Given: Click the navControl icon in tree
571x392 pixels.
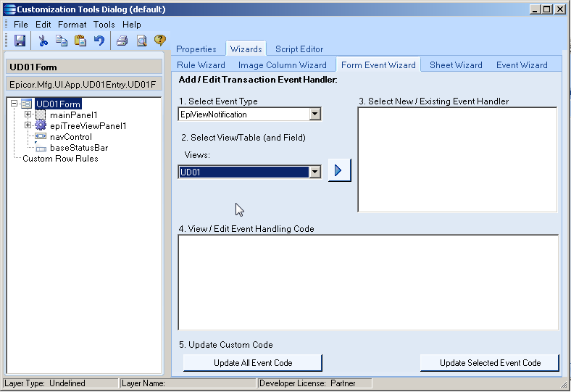Looking at the screenshot, I should pos(41,136).
